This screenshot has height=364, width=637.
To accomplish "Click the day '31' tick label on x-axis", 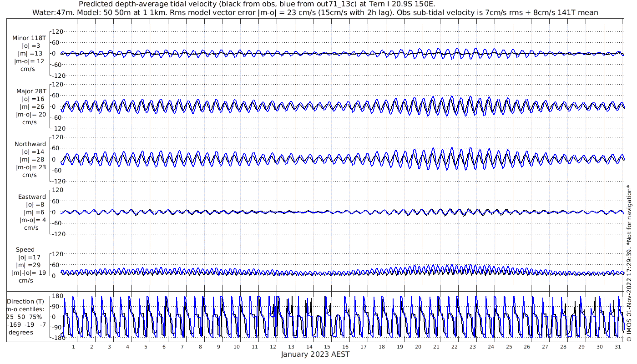I will click(x=617, y=347).
